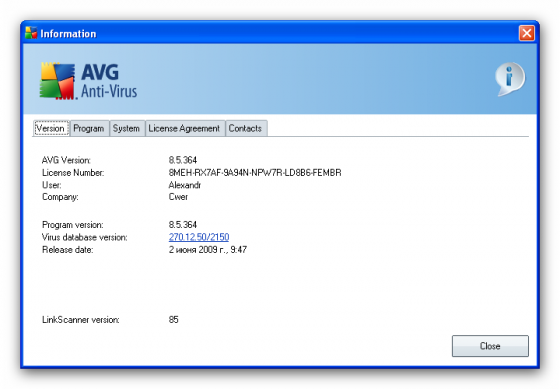Click the AVG Version value 8.5.364
Viewport: 560px width, 389px height.
click(183, 160)
